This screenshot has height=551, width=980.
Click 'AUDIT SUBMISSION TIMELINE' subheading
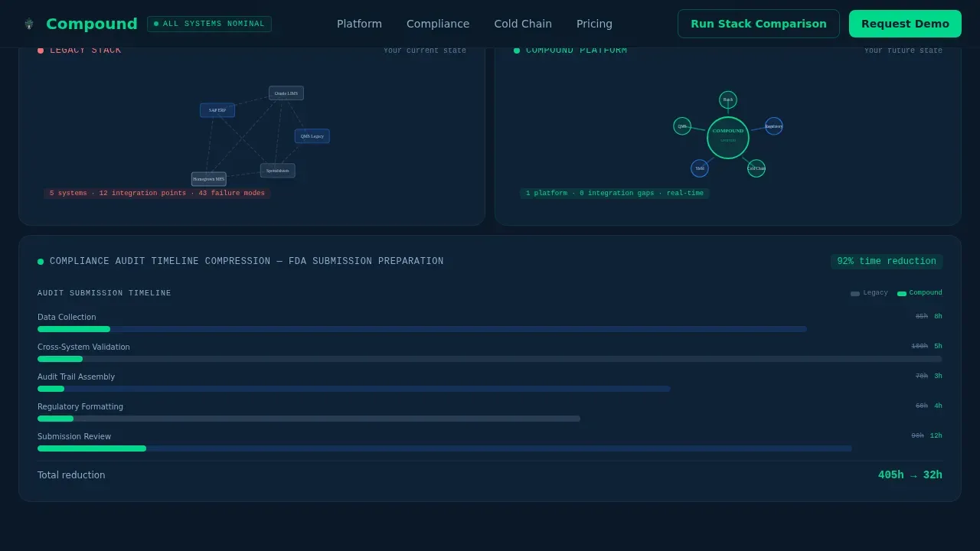104,293
